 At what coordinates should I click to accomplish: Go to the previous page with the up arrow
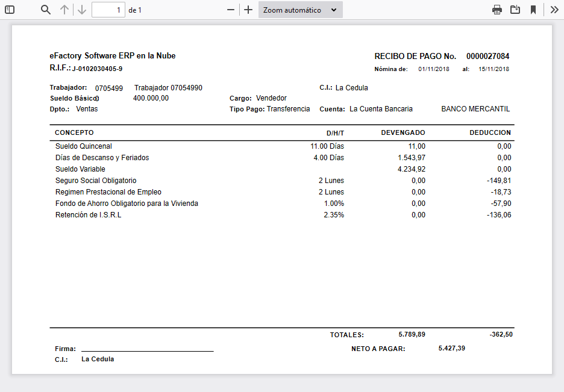click(65, 9)
